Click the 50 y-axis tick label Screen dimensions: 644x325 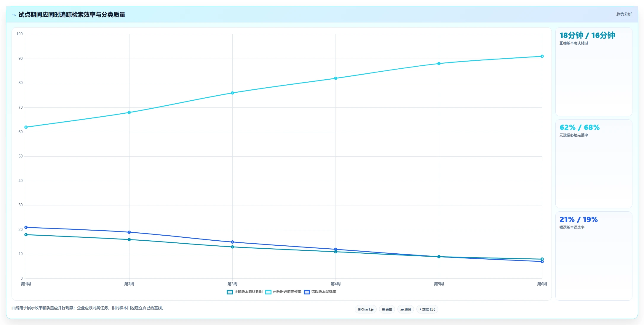pos(20,156)
